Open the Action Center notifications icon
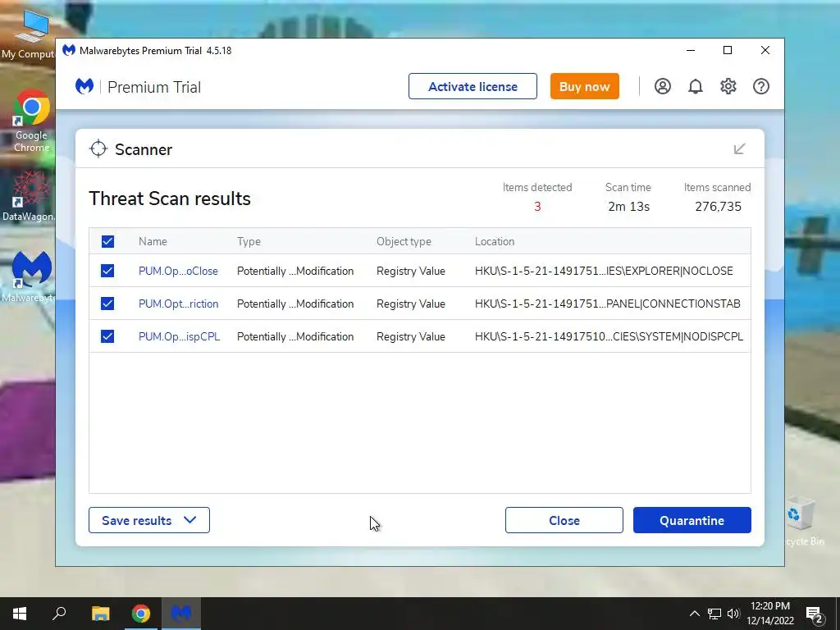840x630 pixels. (x=815, y=614)
